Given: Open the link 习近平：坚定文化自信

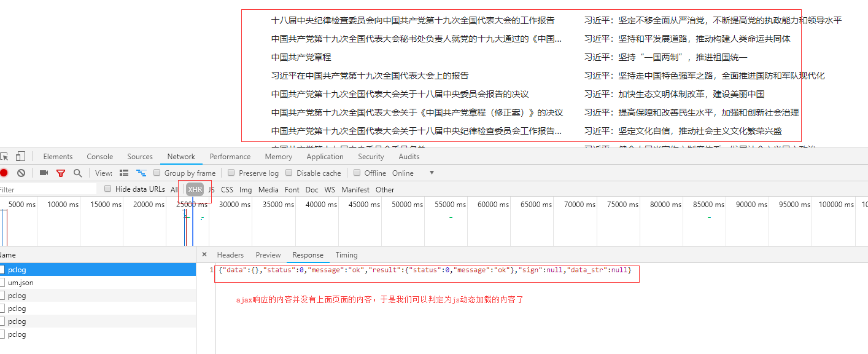Looking at the screenshot, I should (683, 131).
